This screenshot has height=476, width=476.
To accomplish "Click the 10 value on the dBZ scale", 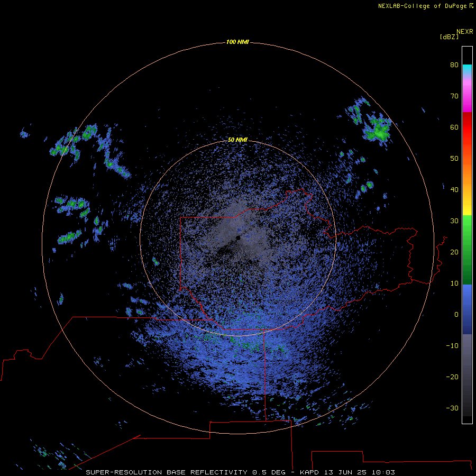I will 454,283.
